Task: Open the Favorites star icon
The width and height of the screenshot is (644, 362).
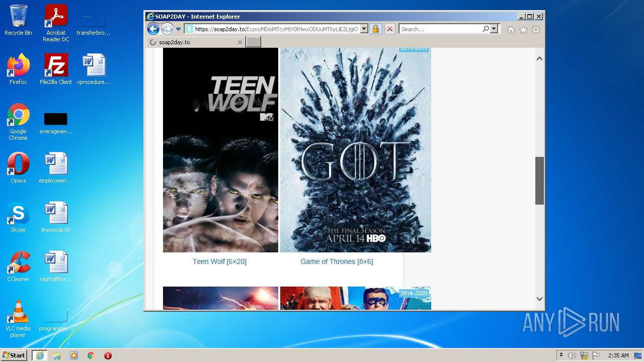Action: [523, 30]
